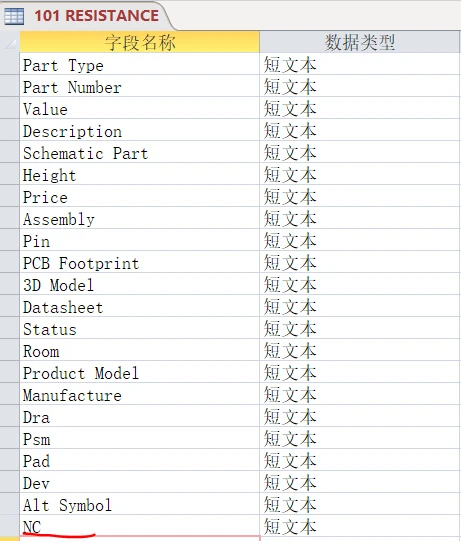
Task: Click the select-all corner triangle
Action: point(10,42)
